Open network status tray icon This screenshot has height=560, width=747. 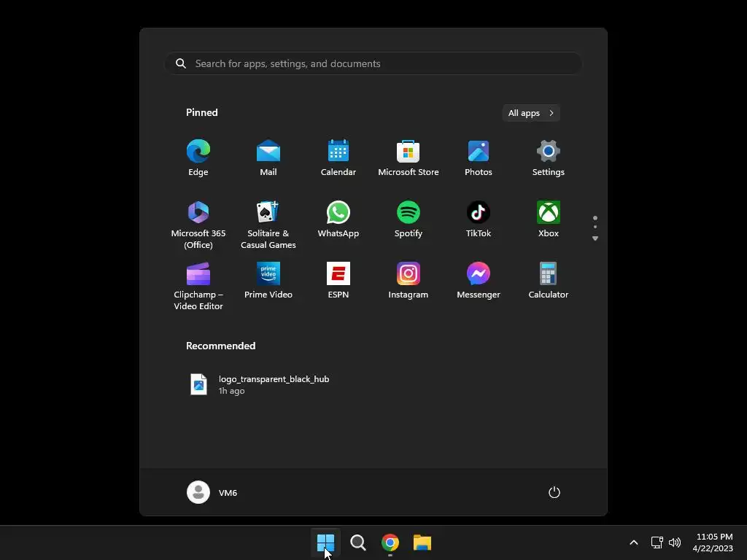[657, 542]
